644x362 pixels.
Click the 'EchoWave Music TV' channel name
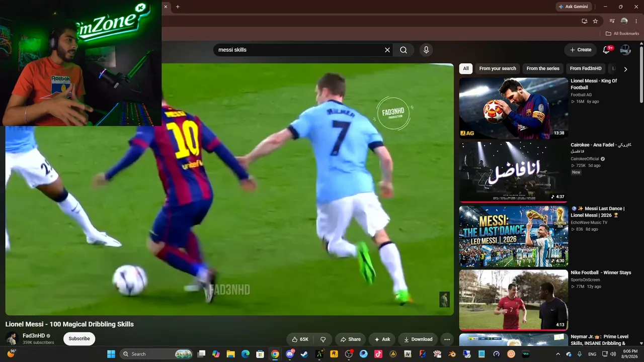coord(589,223)
